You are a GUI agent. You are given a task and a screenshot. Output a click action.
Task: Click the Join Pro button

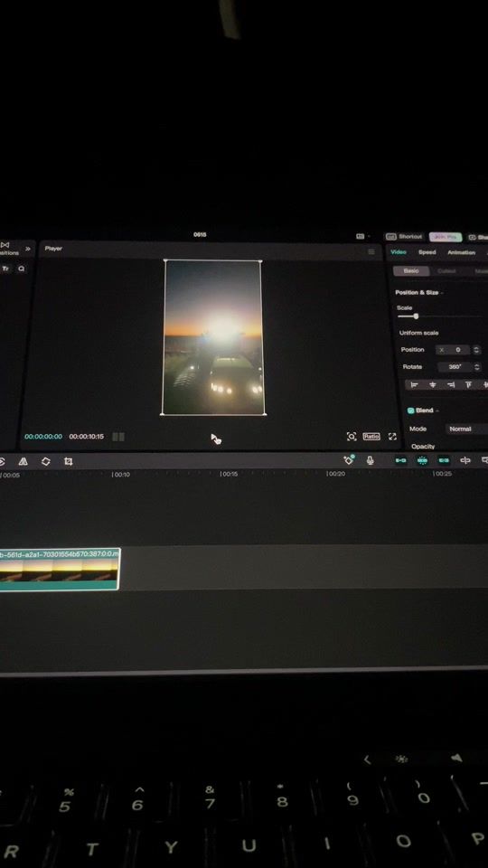tap(446, 236)
